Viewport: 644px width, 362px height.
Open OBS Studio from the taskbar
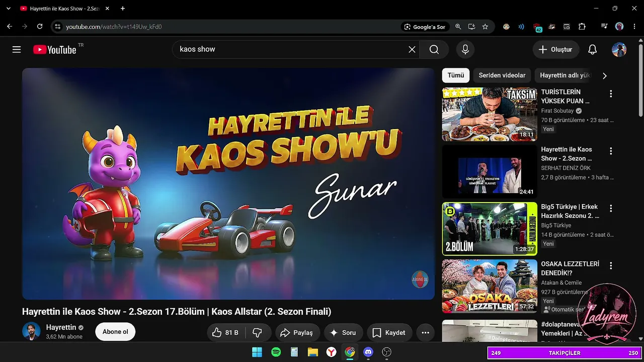click(x=386, y=352)
